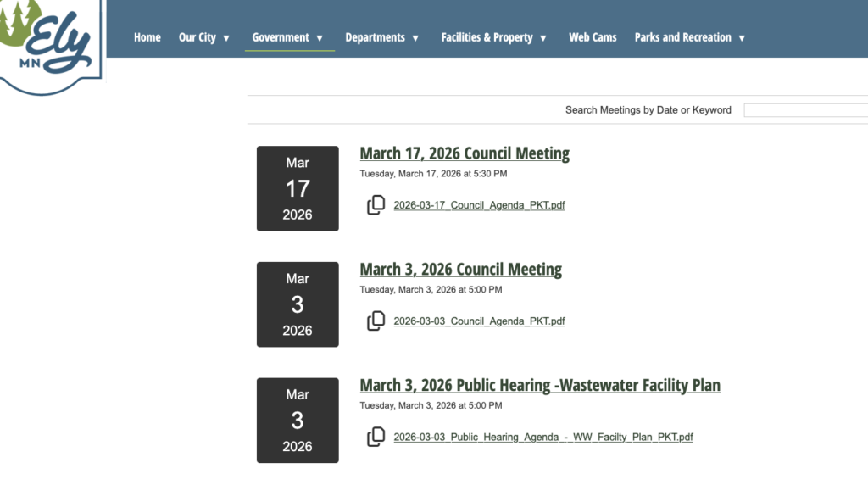Open Parks and Recreation dropdown
The width and height of the screenshot is (868, 485).
[x=690, y=37]
